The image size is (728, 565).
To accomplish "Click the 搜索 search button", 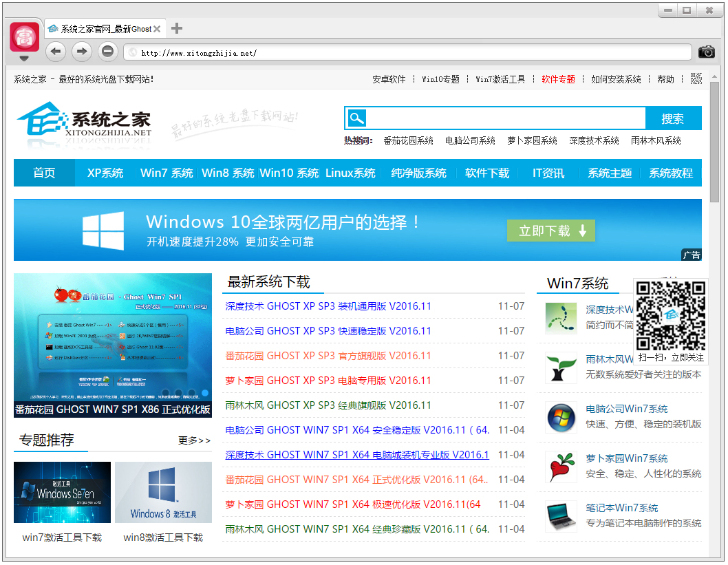I will pos(673,118).
